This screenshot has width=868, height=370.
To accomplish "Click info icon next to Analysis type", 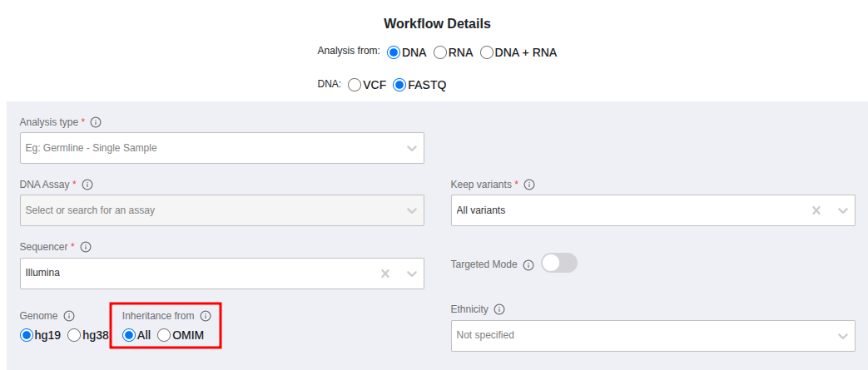I will tap(96, 122).
